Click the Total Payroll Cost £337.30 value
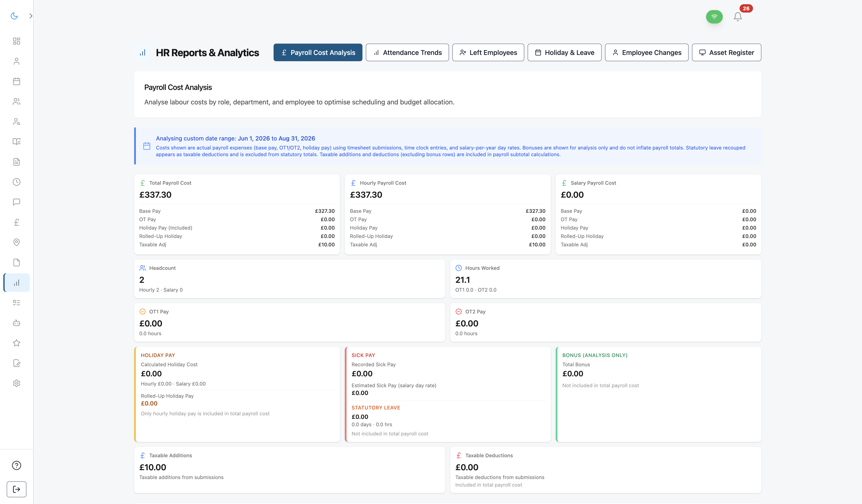Screen dimensions: 862x504 [x=155, y=195]
